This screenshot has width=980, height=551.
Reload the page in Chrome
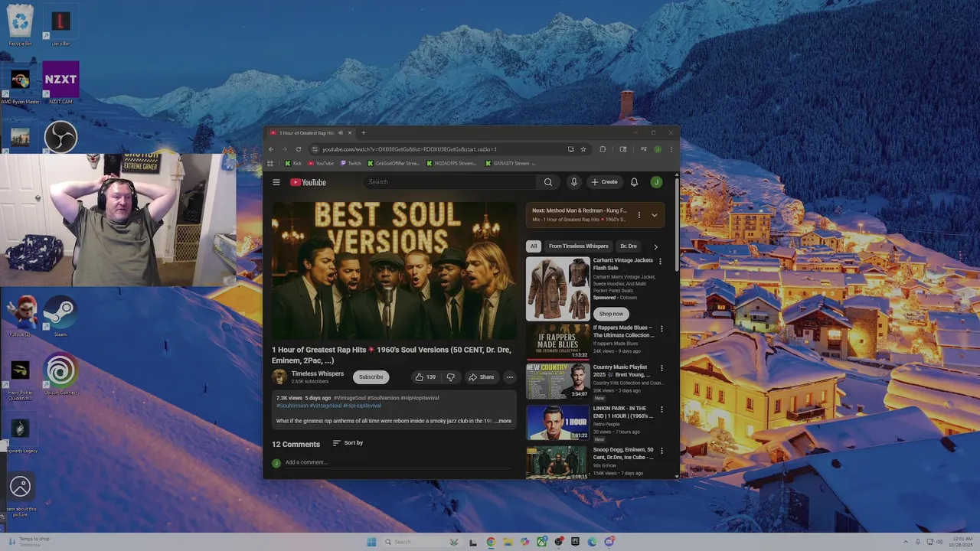coord(299,149)
